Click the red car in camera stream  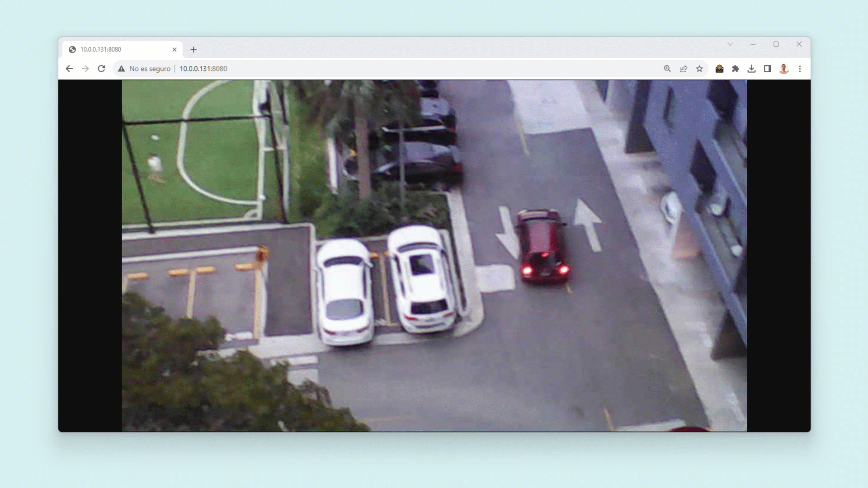click(542, 246)
